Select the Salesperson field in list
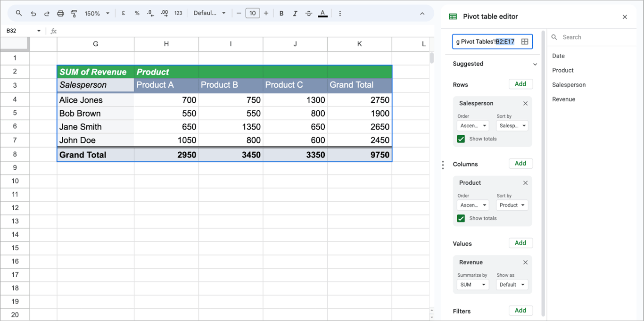 (x=569, y=85)
